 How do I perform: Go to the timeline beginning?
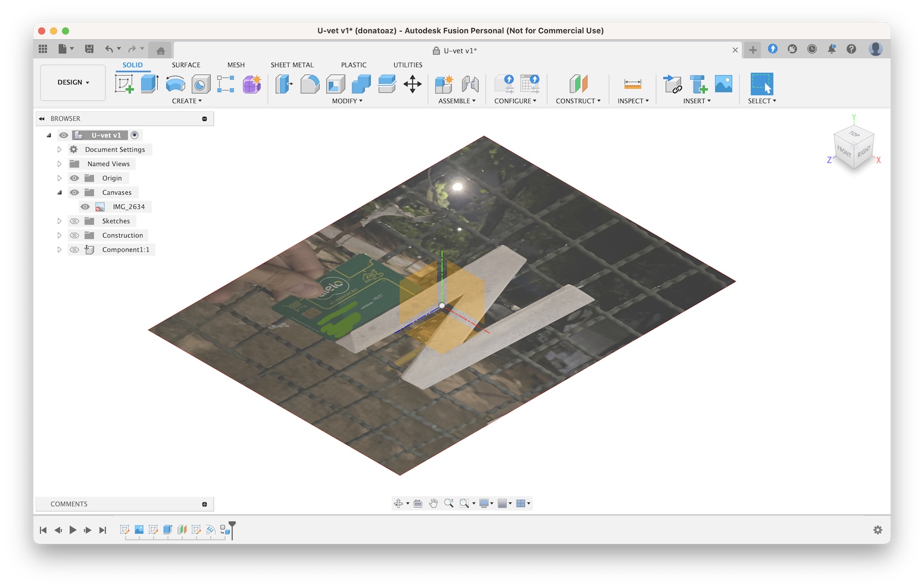pyautogui.click(x=43, y=530)
